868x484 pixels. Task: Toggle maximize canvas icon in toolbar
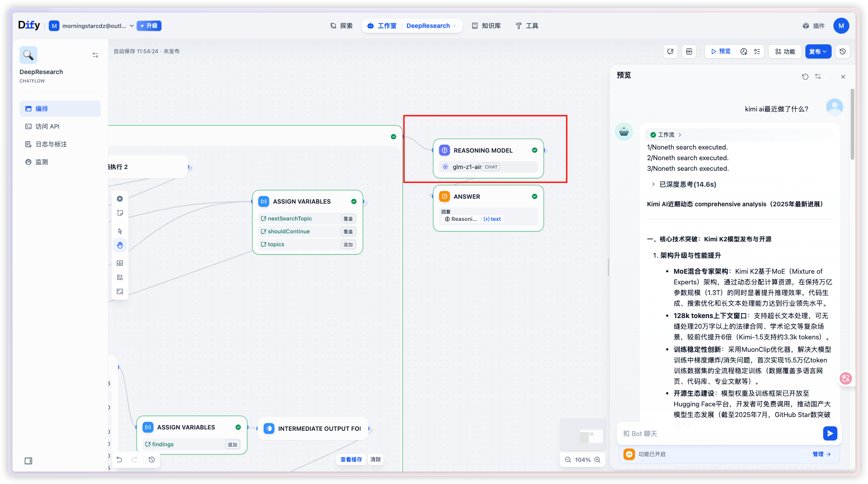tap(120, 291)
